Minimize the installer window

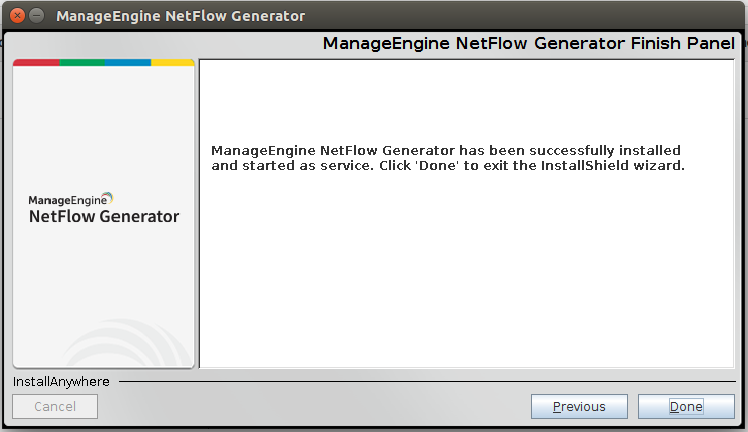(x=36, y=16)
